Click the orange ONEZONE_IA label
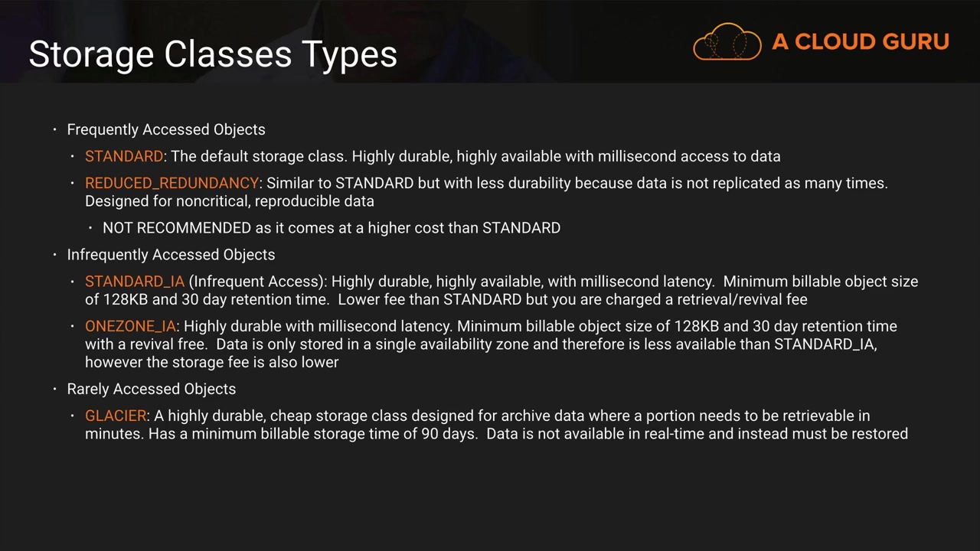 pyautogui.click(x=130, y=327)
